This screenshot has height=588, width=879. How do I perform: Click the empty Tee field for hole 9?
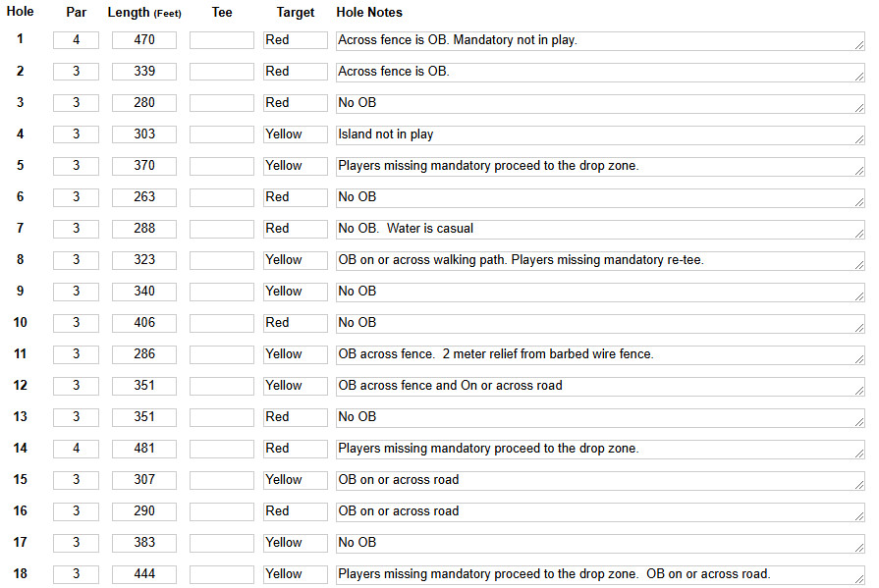pos(221,292)
